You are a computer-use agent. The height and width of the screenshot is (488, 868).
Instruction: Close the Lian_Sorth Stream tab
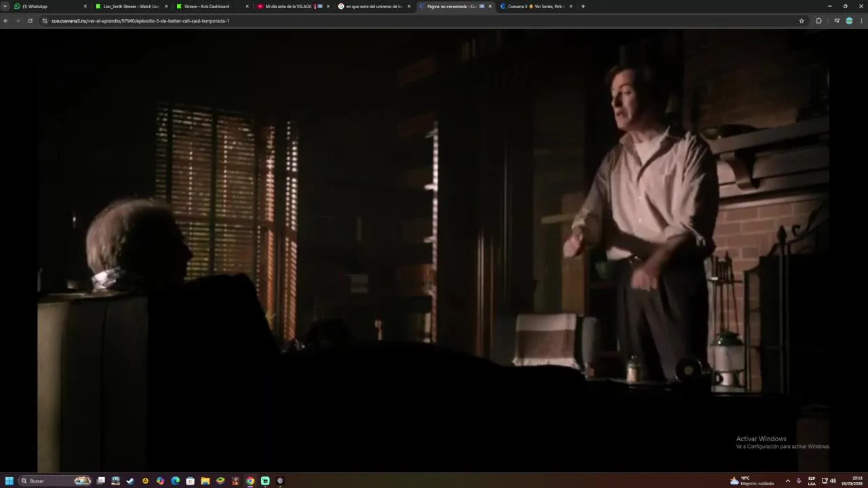tap(166, 6)
